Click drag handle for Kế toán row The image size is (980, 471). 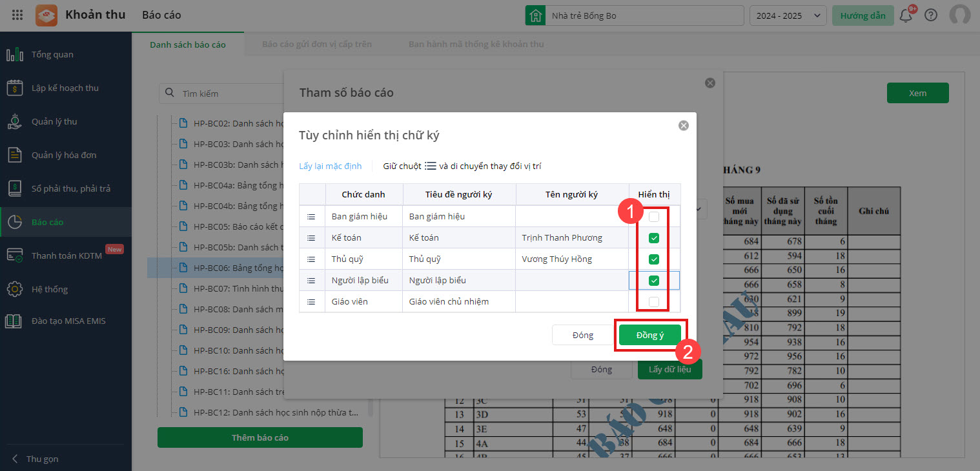[x=311, y=238]
